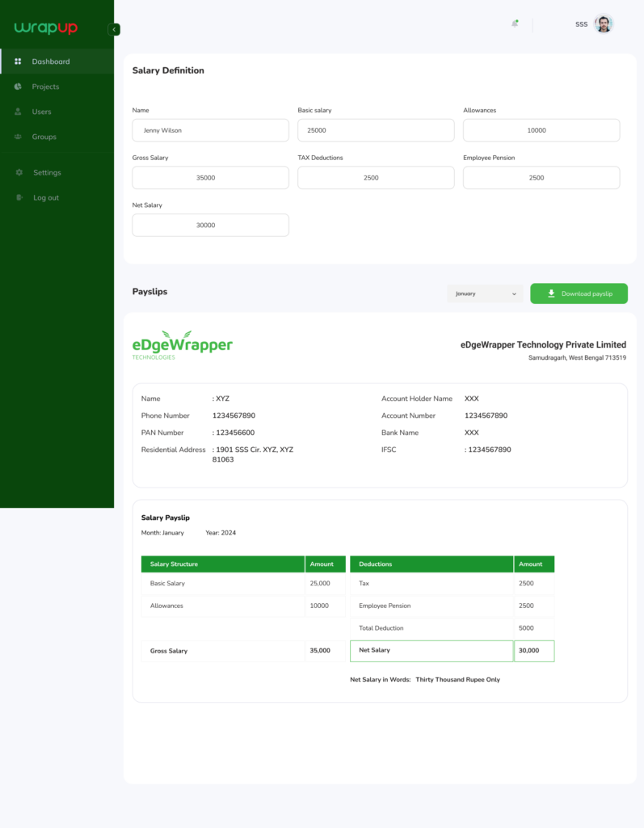Click the Groups people icon
Viewport: 644px width, 828px height.
coord(18,137)
